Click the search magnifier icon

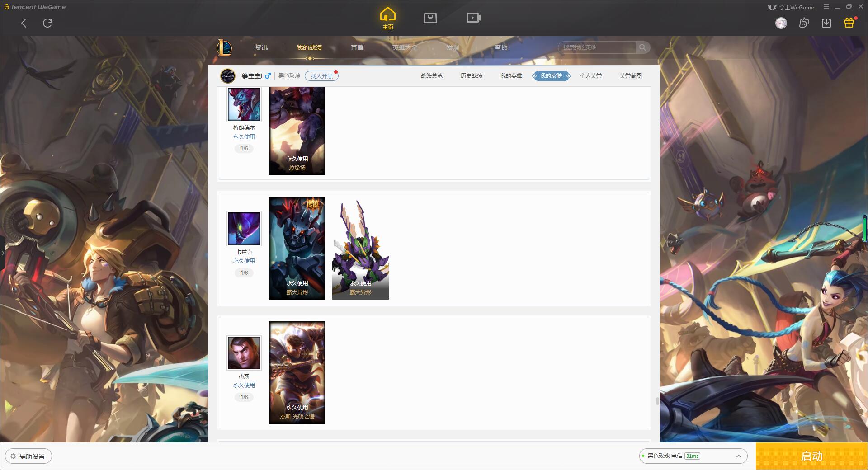point(642,47)
